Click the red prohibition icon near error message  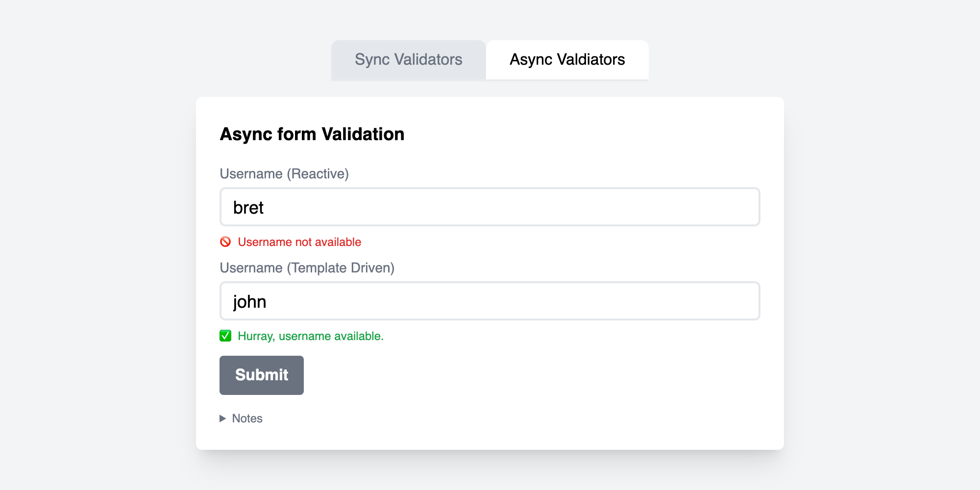(225, 242)
